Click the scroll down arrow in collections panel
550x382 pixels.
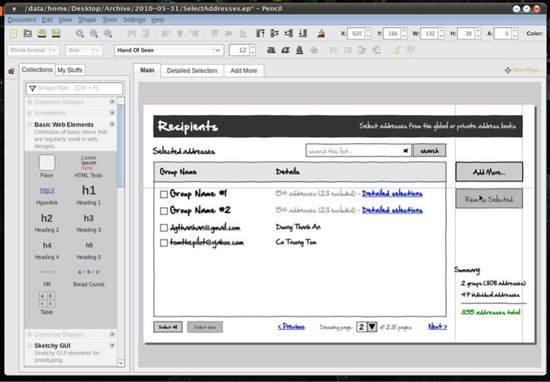tap(121, 363)
